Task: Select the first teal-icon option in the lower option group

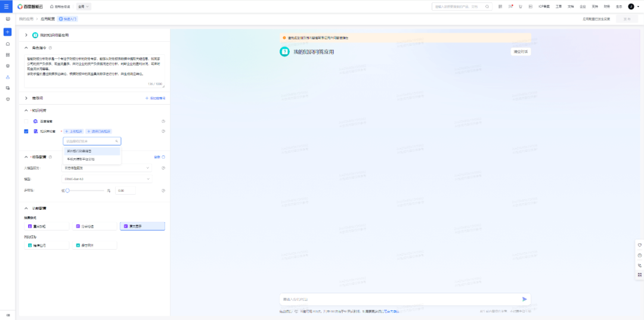Action: coord(47,246)
